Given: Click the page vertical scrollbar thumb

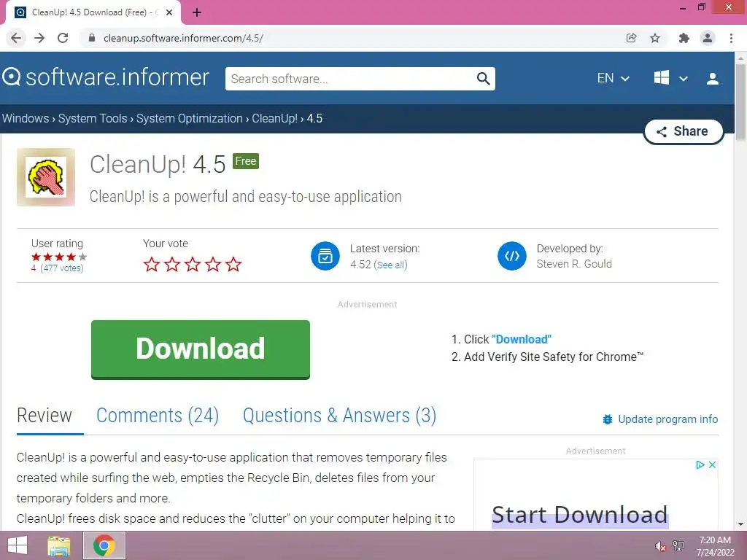Looking at the screenshot, I should [x=740, y=102].
